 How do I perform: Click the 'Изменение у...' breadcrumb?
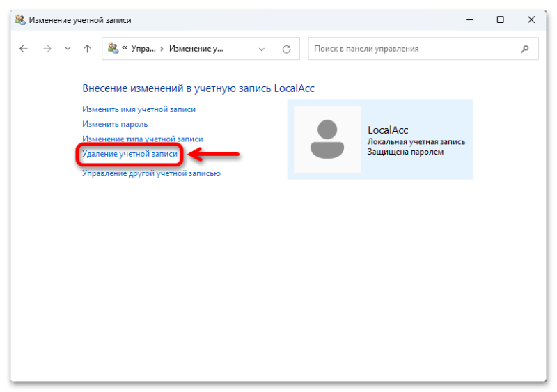[196, 49]
